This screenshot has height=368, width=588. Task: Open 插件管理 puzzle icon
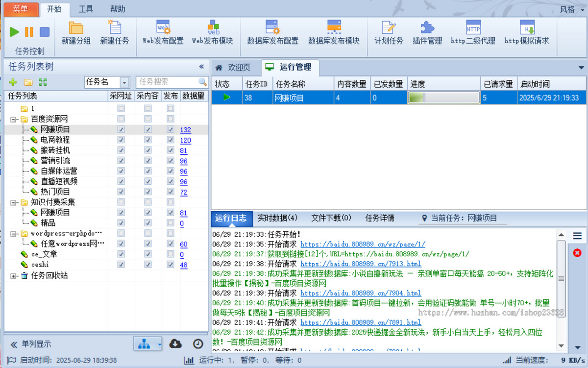coord(427,27)
